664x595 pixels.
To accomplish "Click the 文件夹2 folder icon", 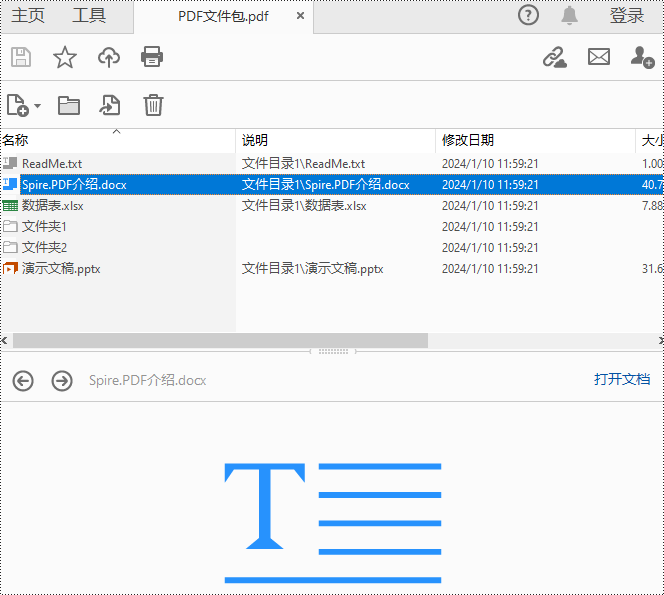I will (10, 247).
